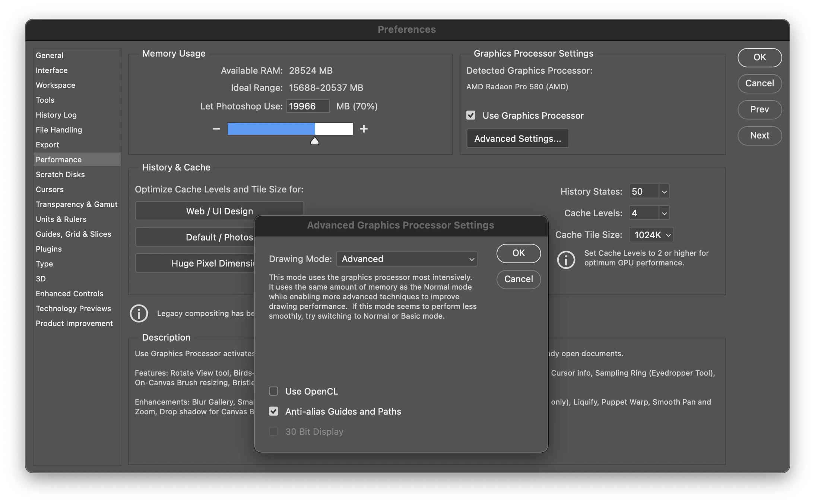815x504 pixels.
Task: Click OK in Advanced Graphics Processor dialog
Action: pos(519,253)
